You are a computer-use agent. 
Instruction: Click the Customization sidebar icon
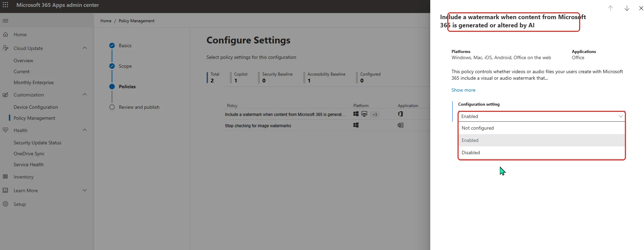[5, 95]
